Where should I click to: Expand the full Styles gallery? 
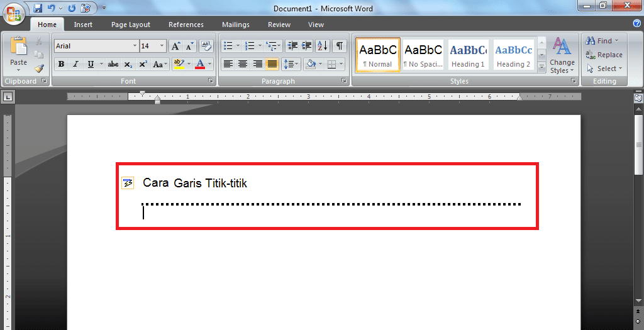(541, 67)
